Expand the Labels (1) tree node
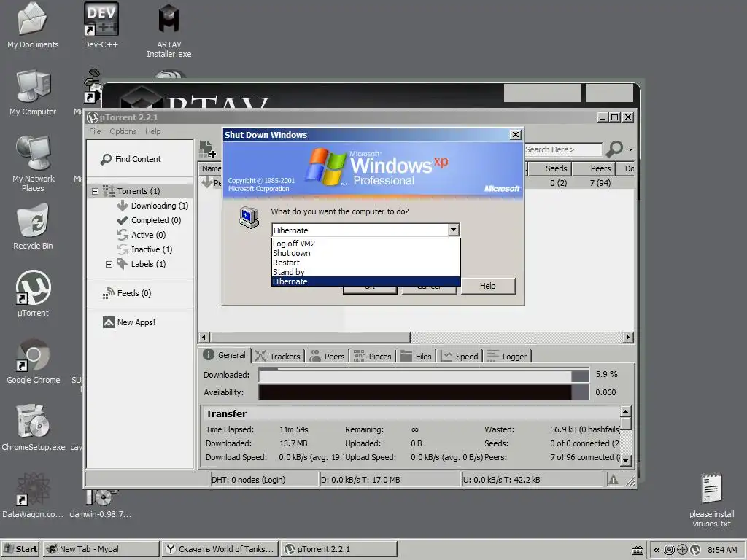 (109, 264)
